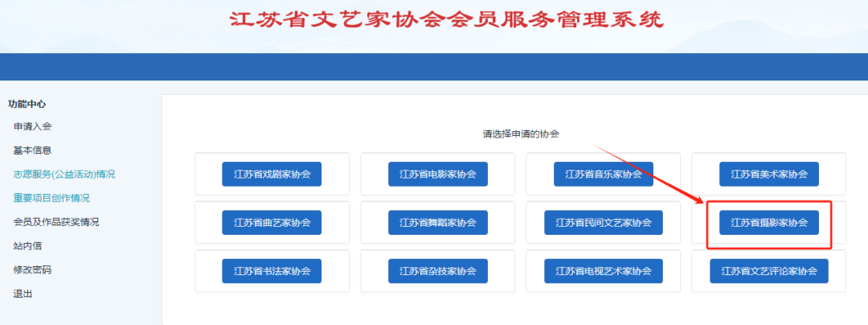The width and height of the screenshot is (868, 325).
Task: Click 江苏省杂技家协会 button
Action: point(437,271)
